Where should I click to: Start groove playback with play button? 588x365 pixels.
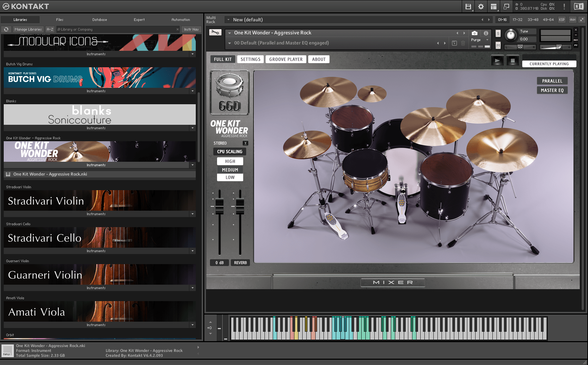pos(497,61)
